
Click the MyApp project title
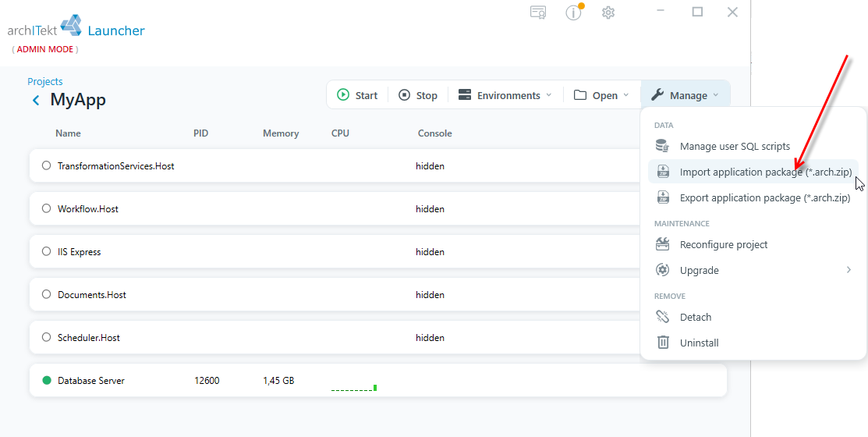tap(78, 100)
